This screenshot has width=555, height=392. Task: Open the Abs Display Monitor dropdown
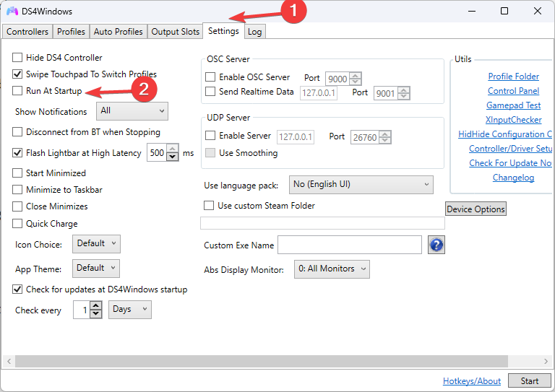coord(332,269)
